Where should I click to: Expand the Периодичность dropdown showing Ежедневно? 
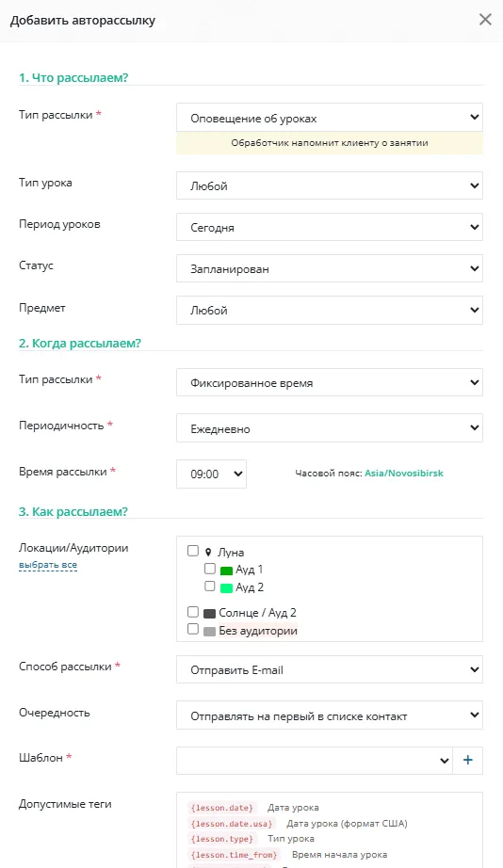[330, 428]
